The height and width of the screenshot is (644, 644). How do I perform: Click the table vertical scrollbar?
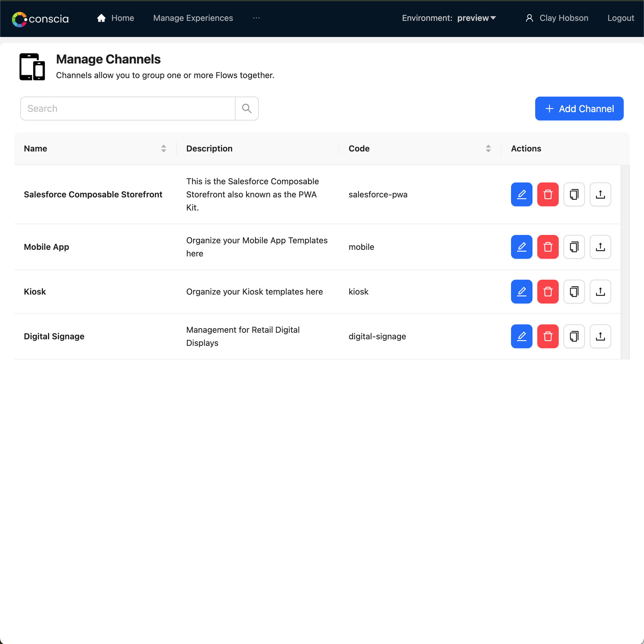[625, 262]
